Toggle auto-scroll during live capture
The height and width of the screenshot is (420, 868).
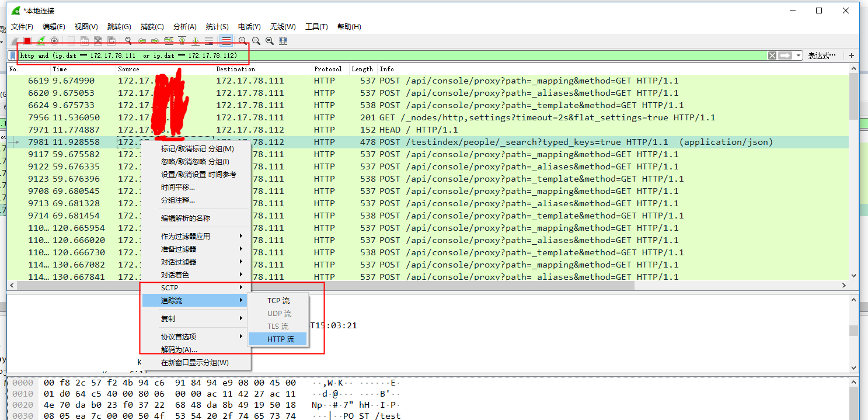[209, 41]
